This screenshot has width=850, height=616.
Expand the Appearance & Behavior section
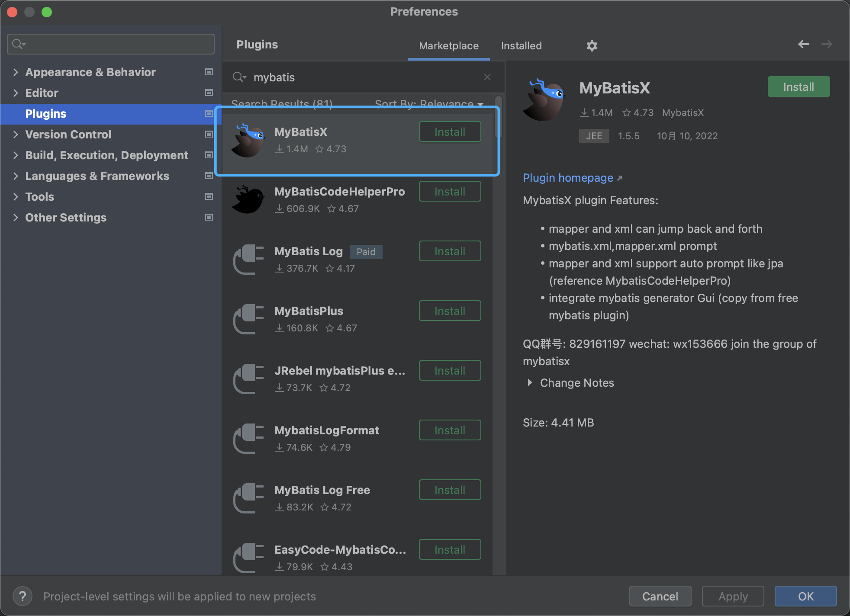click(x=16, y=72)
